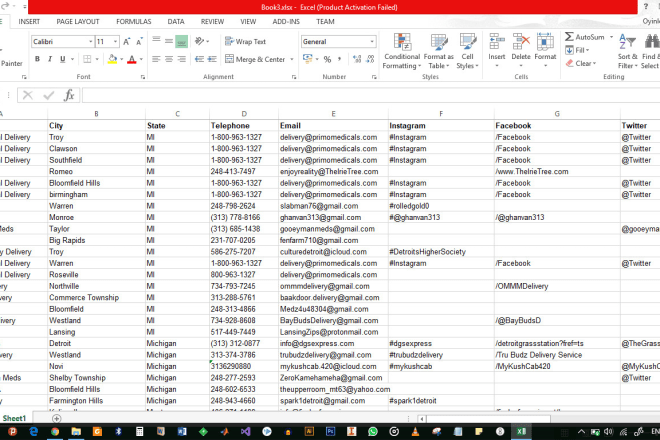Apply red font color
The height and width of the screenshot is (440, 660).
tap(132, 59)
